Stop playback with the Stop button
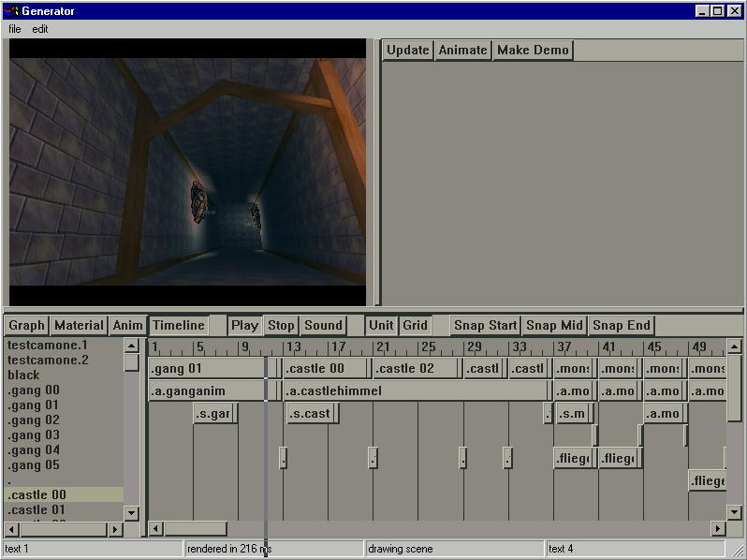747x560 pixels. pos(281,326)
